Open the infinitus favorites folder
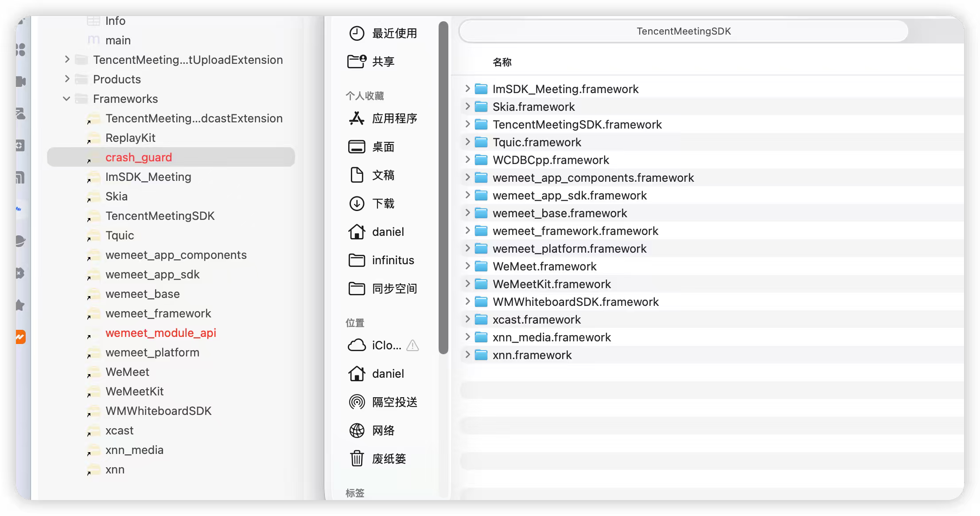This screenshot has height=516, width=980. click(392, 260)
